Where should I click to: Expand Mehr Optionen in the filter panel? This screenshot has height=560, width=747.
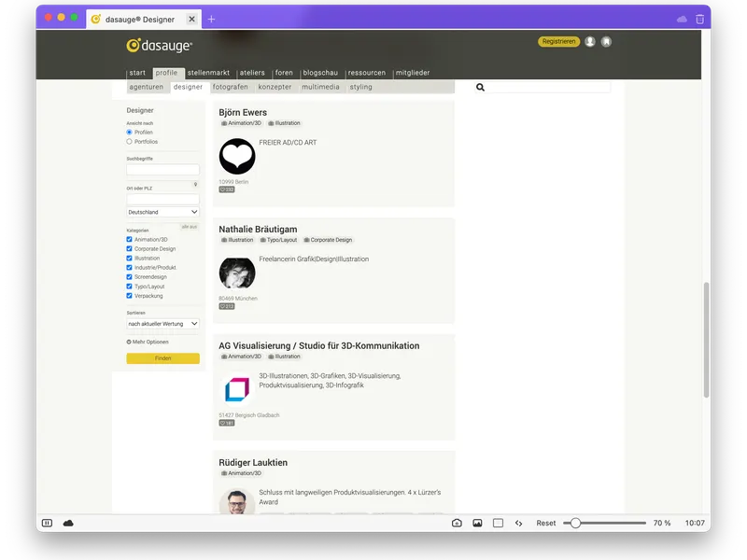point(148,342)
